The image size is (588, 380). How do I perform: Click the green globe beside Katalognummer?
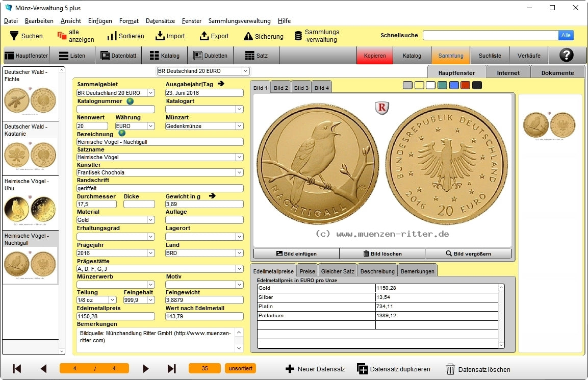click(x=130, y=101)
